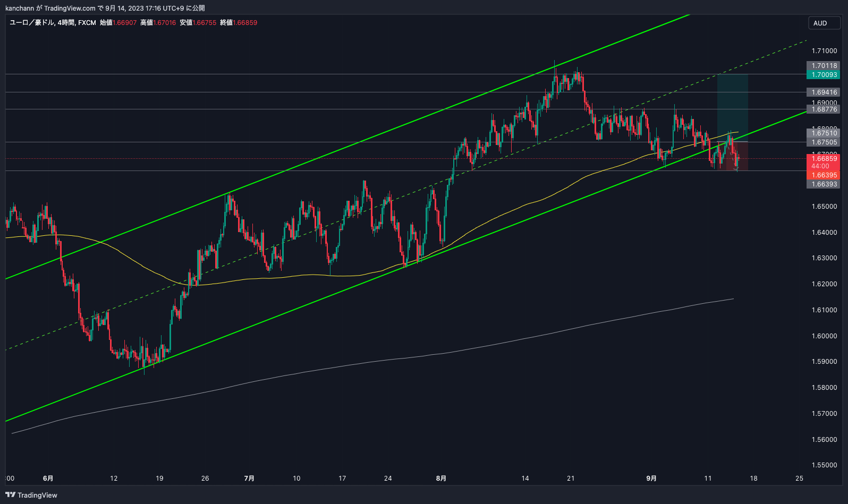Select the 1.69416 horizontal line price label
848x504 pixels.
coord(824,92)
